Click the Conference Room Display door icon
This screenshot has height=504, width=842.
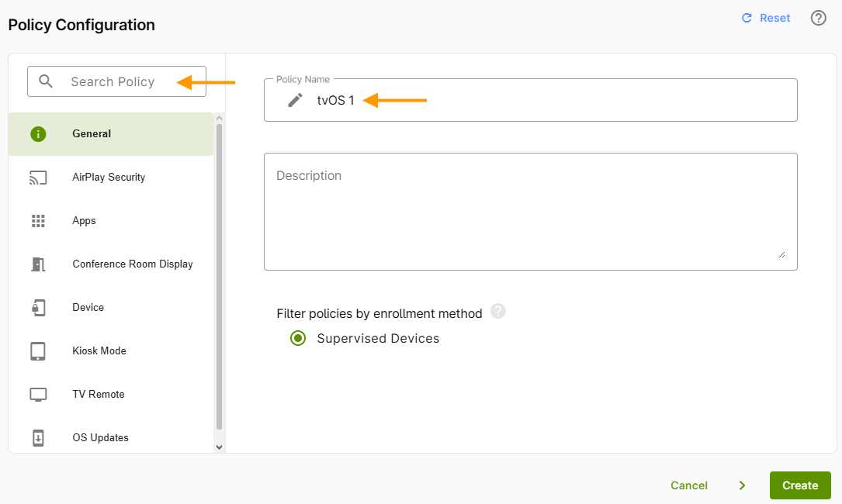pos(38,264)
